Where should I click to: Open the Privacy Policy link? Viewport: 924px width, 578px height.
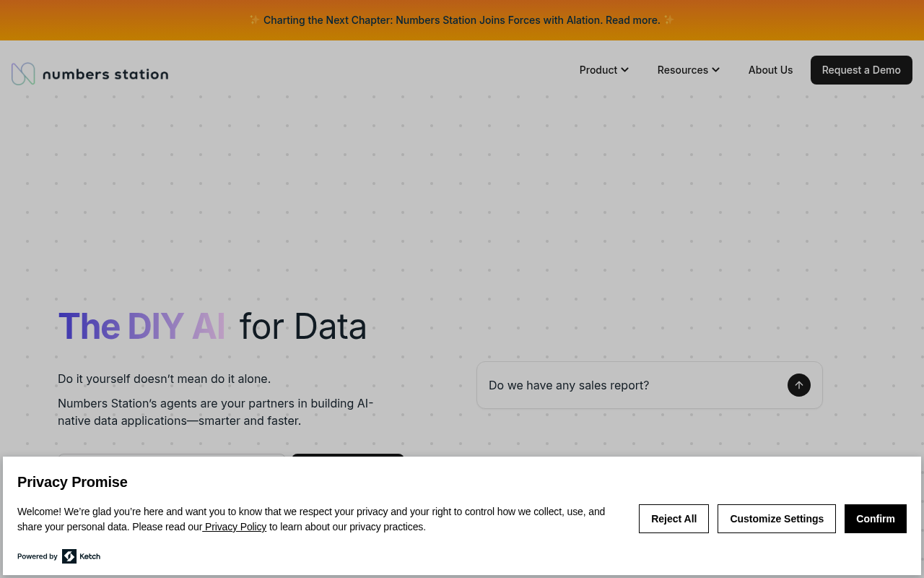(234, 526)
